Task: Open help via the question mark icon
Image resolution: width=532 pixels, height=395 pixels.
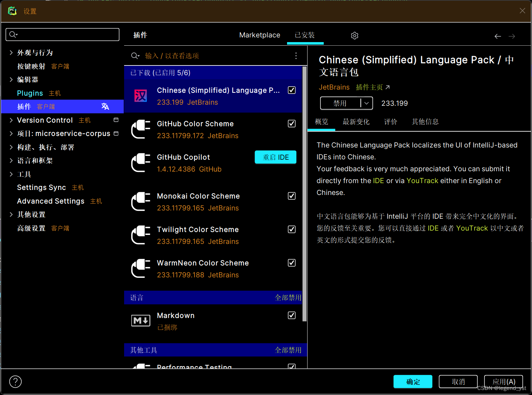Action: (x=15, y=382)
